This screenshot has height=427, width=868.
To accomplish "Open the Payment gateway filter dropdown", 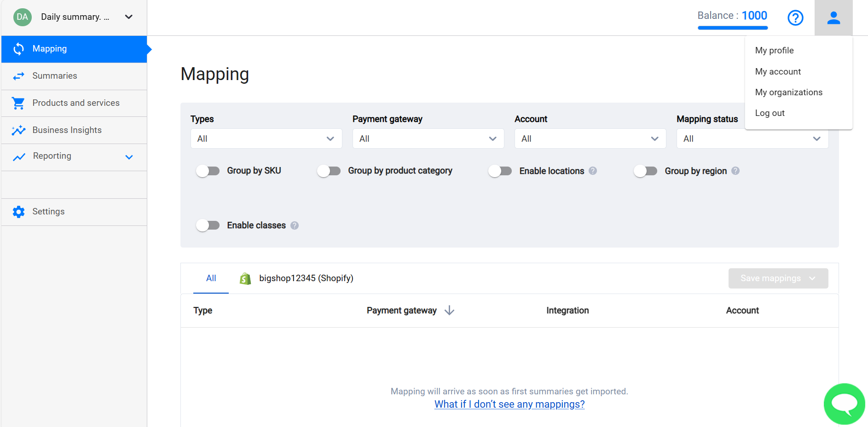I will click(x=428, y=138).
